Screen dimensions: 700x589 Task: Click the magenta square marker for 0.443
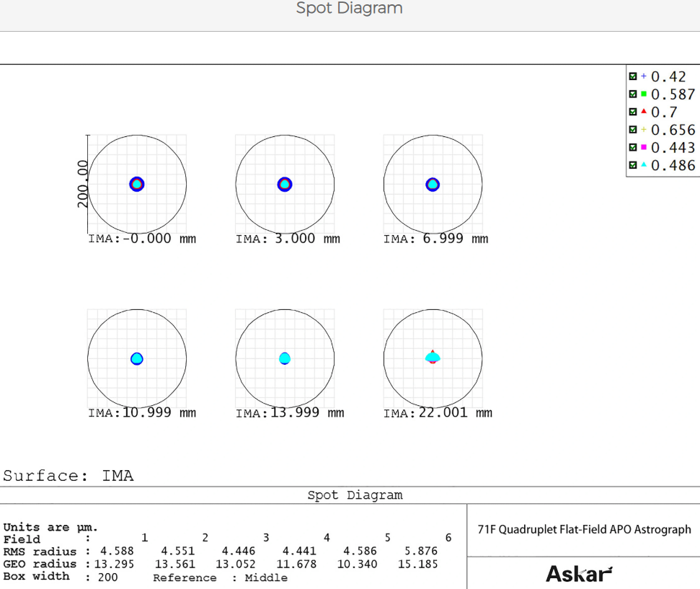(644, 148)
